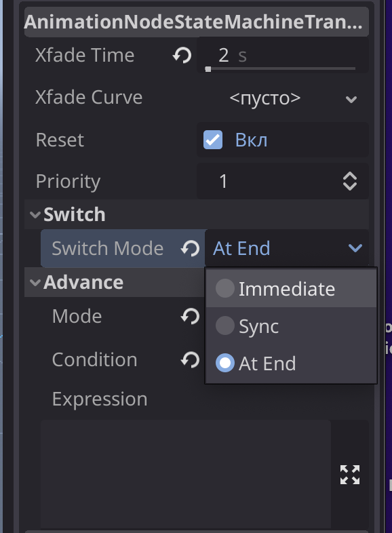Reset the Switch Mode property

pyautogui.click(x=190, y=248)
